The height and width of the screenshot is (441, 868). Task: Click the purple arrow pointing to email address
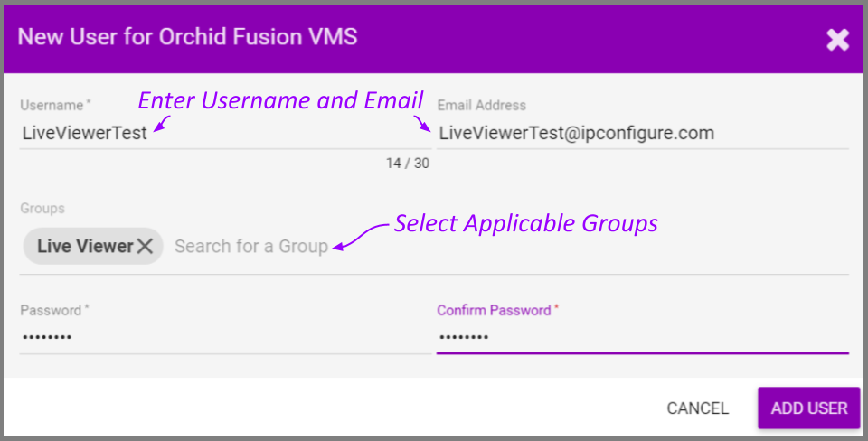click(422, 123)
